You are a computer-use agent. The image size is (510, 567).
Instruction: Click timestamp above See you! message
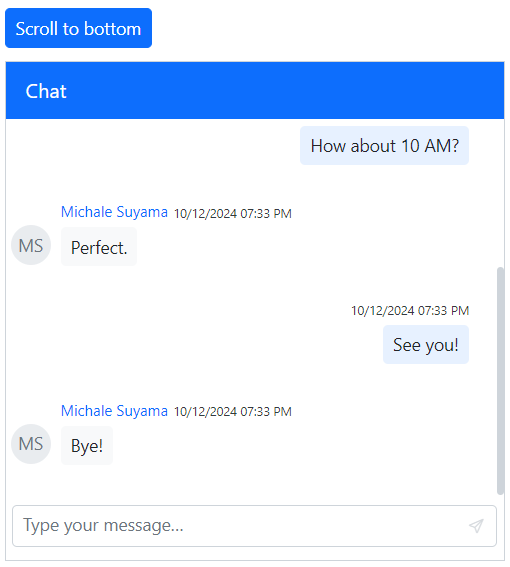point(410,311)
